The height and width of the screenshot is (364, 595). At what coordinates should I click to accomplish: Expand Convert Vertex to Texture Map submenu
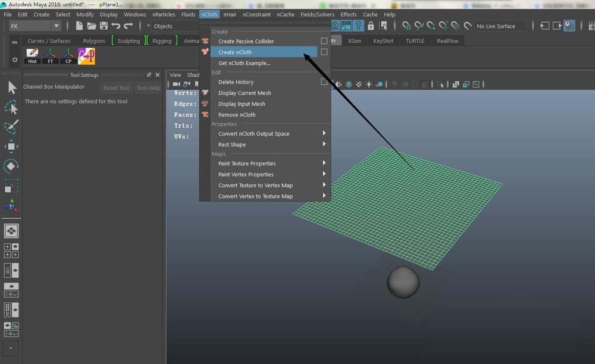point(324,196)
